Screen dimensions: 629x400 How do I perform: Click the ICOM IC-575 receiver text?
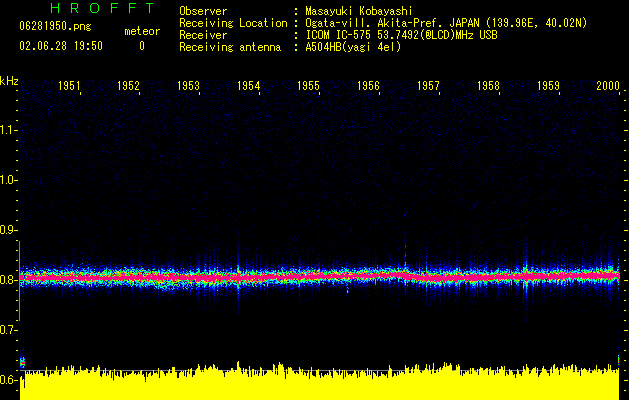[401, 35]
